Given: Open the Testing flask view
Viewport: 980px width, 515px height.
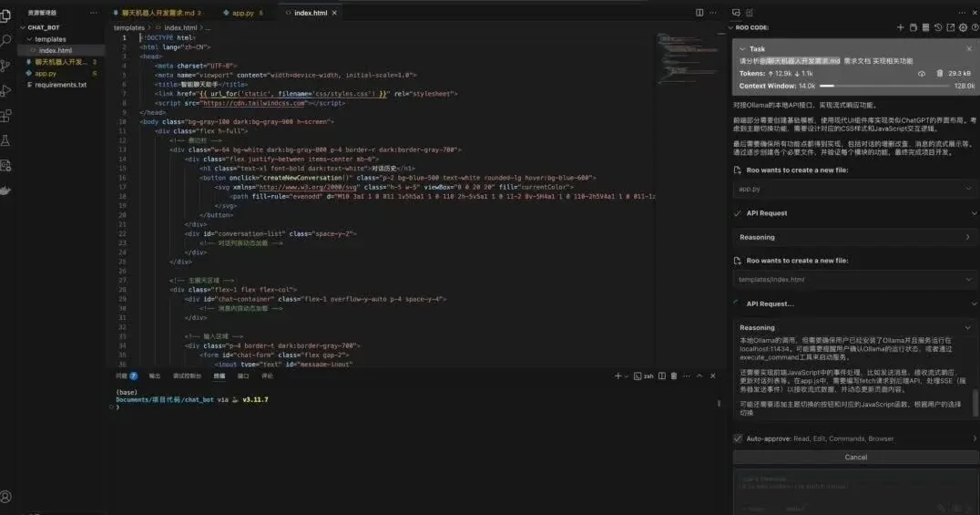Looking at the screenshot, I should click(x=5, y=140).
